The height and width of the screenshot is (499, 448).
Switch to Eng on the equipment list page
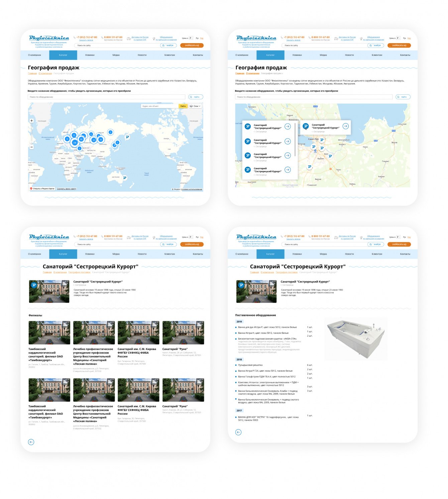(x=409, y=237)
